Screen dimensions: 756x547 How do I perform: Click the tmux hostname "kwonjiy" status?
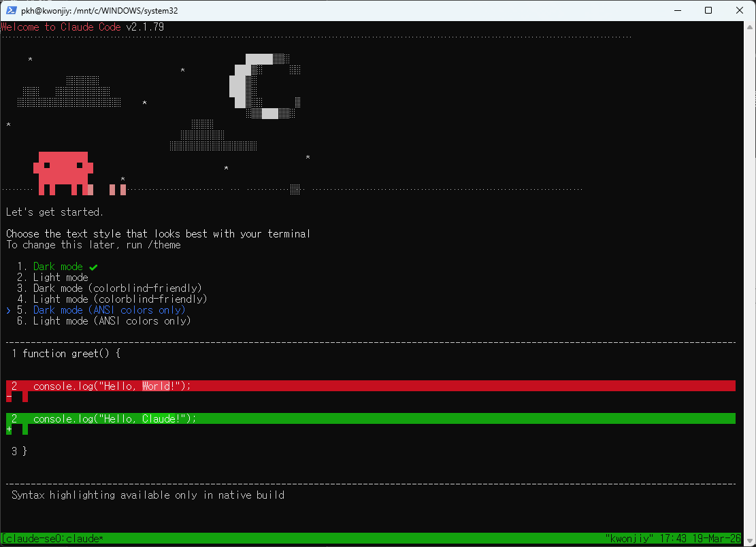point(629,538)
